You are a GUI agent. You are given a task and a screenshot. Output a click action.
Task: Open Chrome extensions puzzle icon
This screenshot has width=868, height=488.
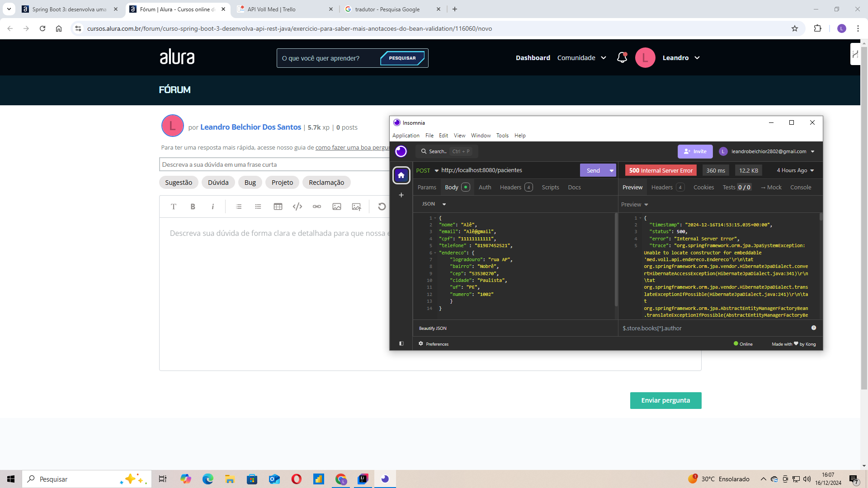tap(817, 28)
